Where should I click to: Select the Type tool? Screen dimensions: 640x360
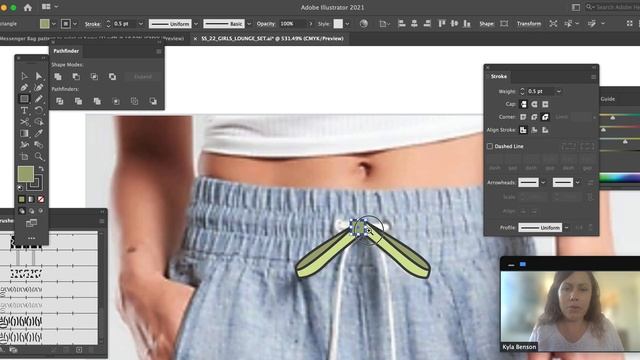tap(24, 110)
